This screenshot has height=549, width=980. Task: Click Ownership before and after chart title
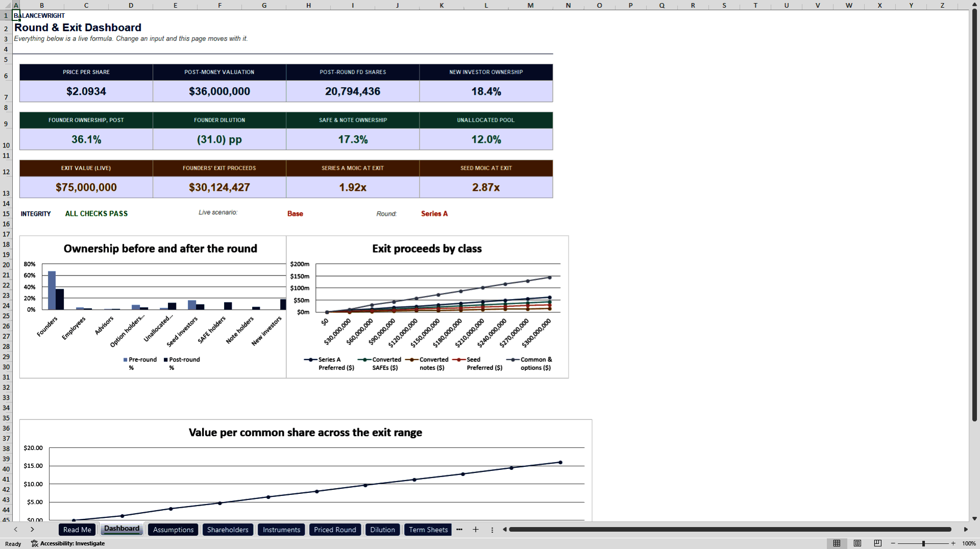coord(160,248)
